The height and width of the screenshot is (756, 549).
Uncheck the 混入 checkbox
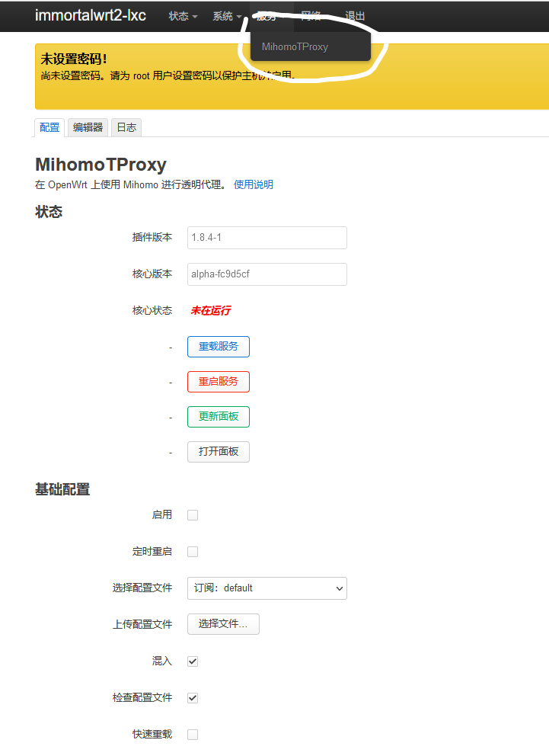[x=193, y=661]
